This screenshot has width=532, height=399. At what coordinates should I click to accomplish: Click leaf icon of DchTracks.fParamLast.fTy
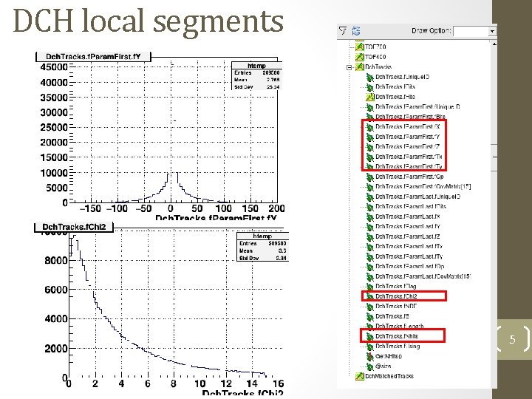pyautogui.click(x=370, y=257)
